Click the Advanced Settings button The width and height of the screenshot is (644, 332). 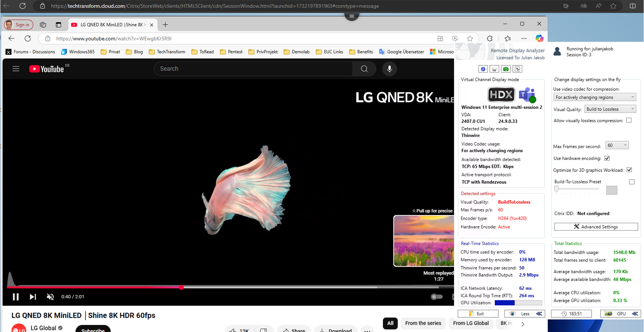(596, 227)
